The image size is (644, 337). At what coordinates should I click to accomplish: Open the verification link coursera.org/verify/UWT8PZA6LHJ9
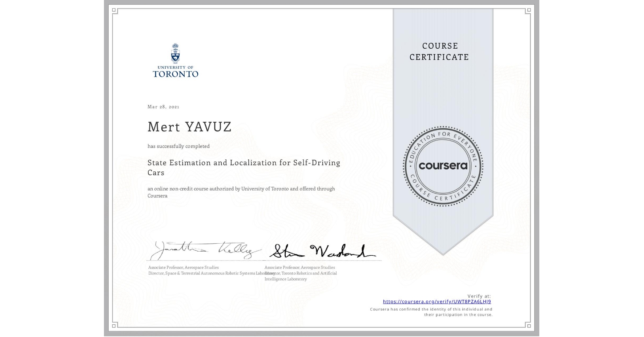[437, 301]
